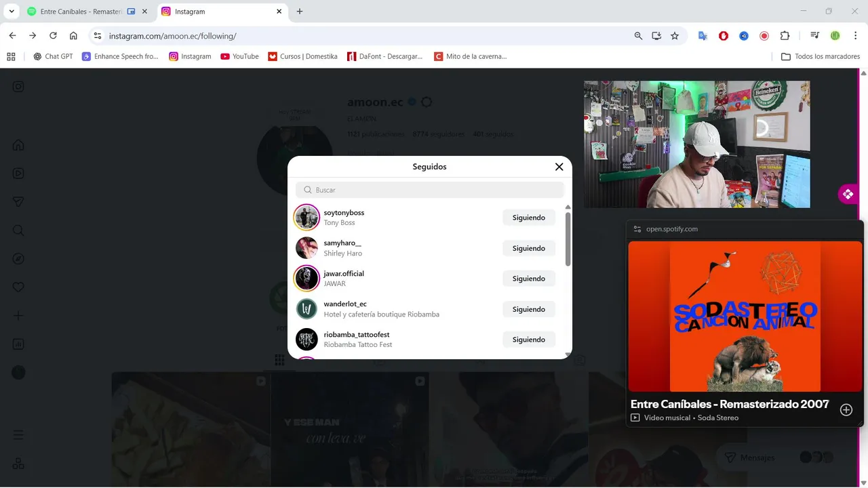
Task: Go back in browser
Action: click(x=12, y=36)
